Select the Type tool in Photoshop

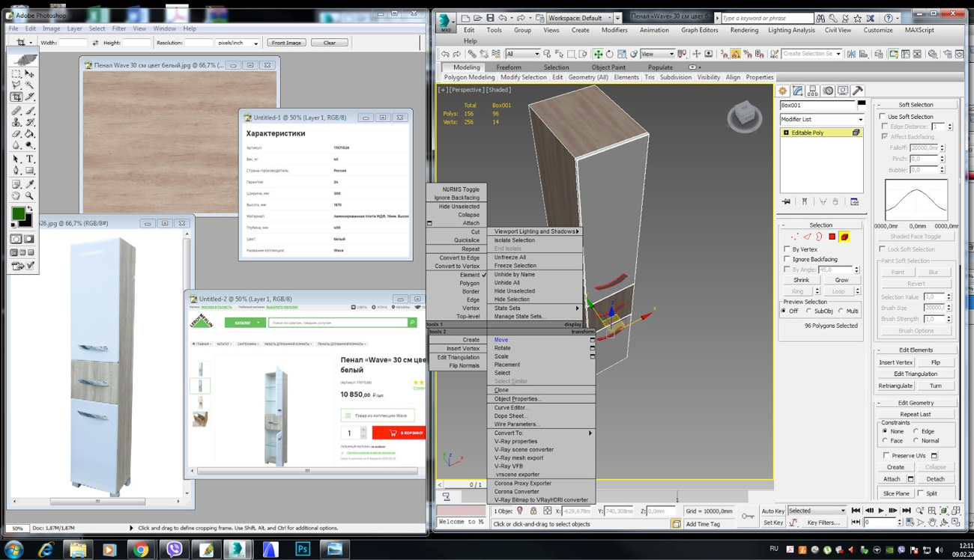30,159
